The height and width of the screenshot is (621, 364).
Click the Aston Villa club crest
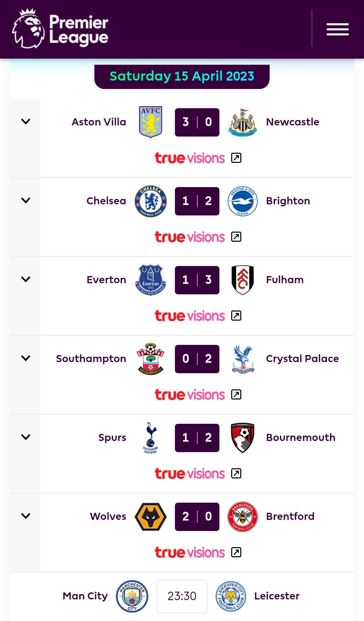[151, 122]
